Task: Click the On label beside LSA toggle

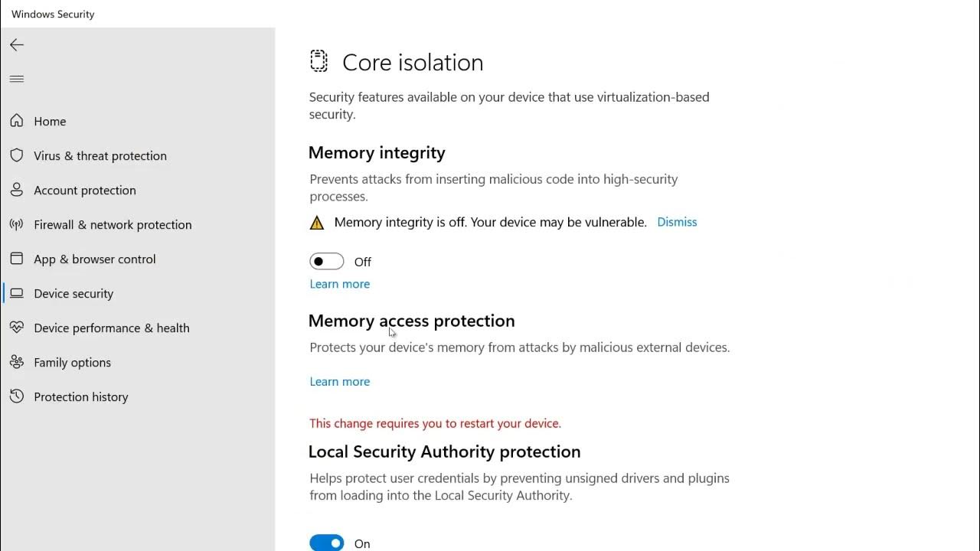Action: (362, 543)
